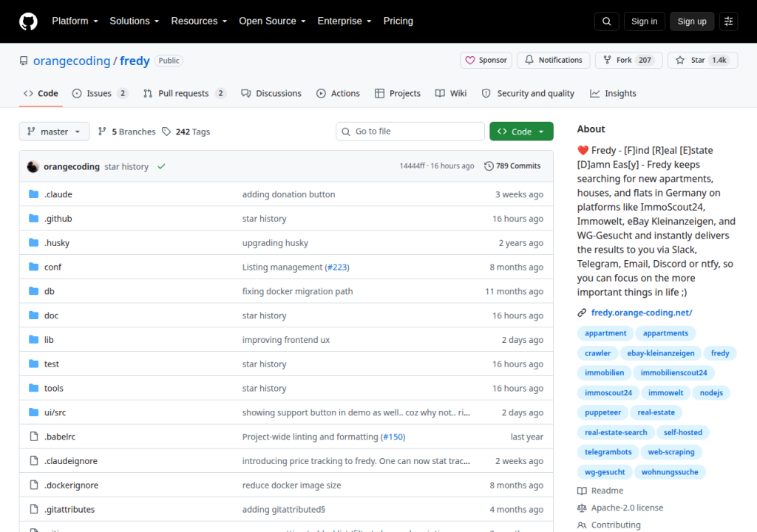757x532 pixels.
Task: Open the orangecoding owner link
Action: pyautogui.click(x=72, y=61)
